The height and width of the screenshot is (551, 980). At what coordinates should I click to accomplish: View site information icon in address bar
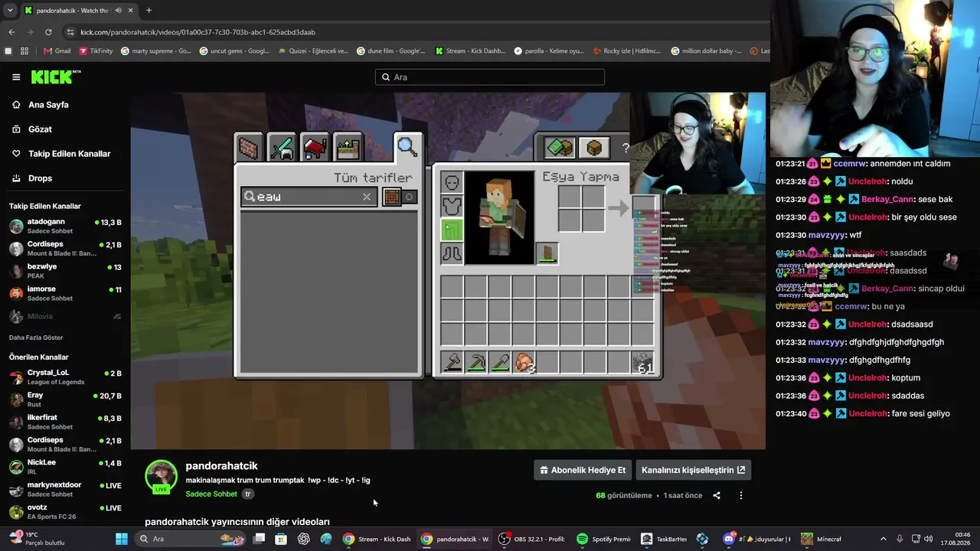[70, 32]
